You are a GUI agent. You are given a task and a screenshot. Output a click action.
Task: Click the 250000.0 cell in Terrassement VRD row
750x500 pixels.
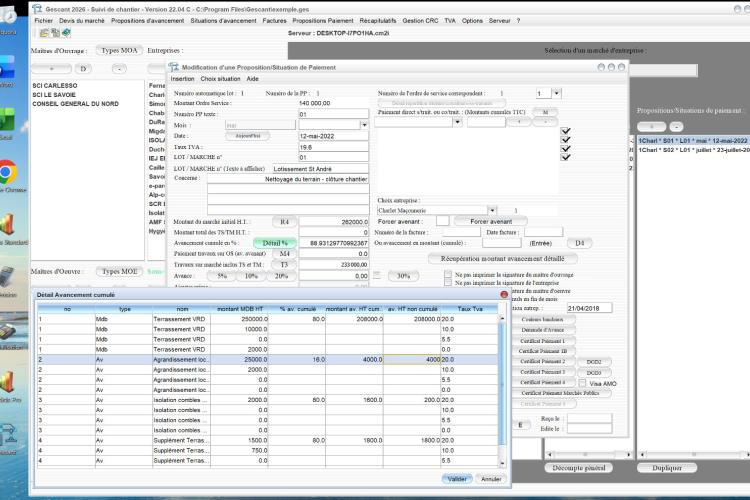(240, 319)
